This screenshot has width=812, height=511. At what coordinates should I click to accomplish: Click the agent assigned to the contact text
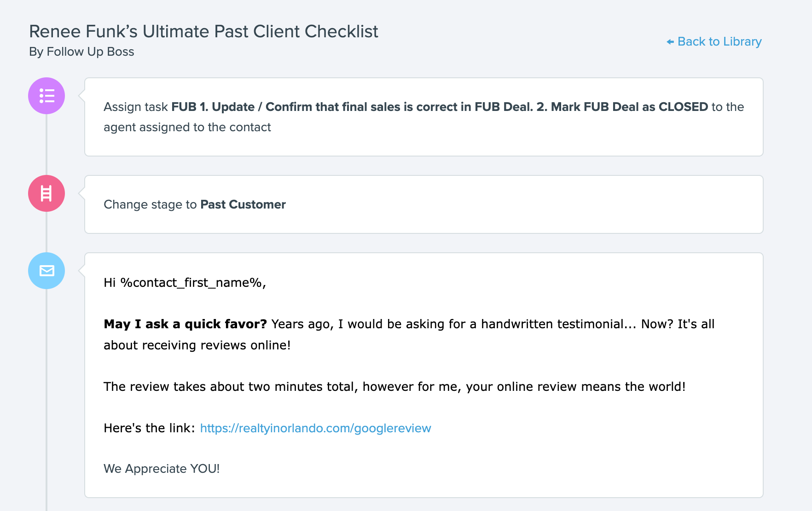tap(187, 127)
